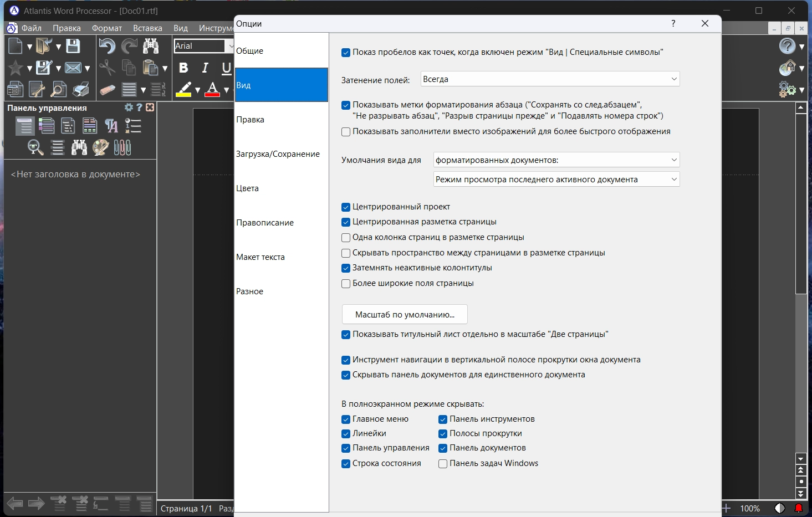
Task: Click the numbered list icon in Control panel
Action: click(x=133, y=126)
